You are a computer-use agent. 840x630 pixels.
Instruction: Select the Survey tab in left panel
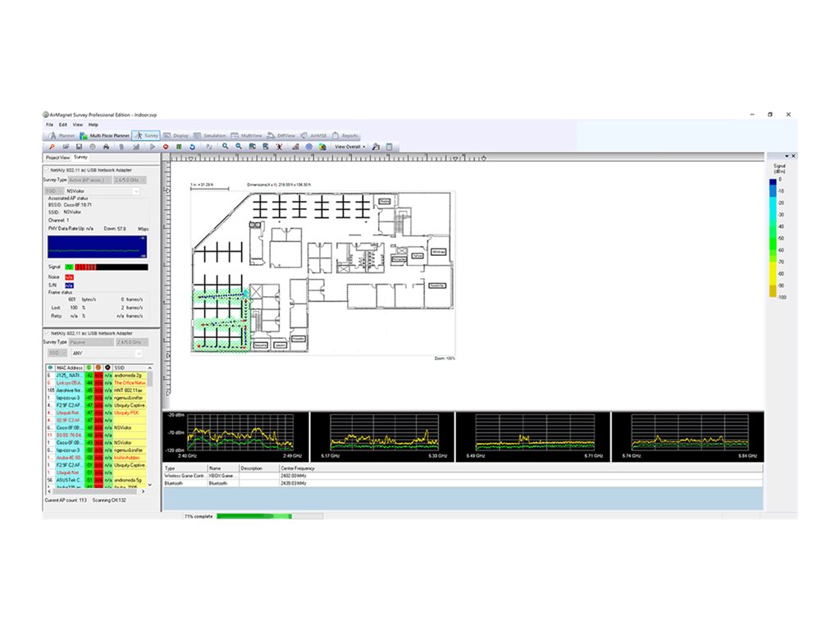tap(81, 157)
